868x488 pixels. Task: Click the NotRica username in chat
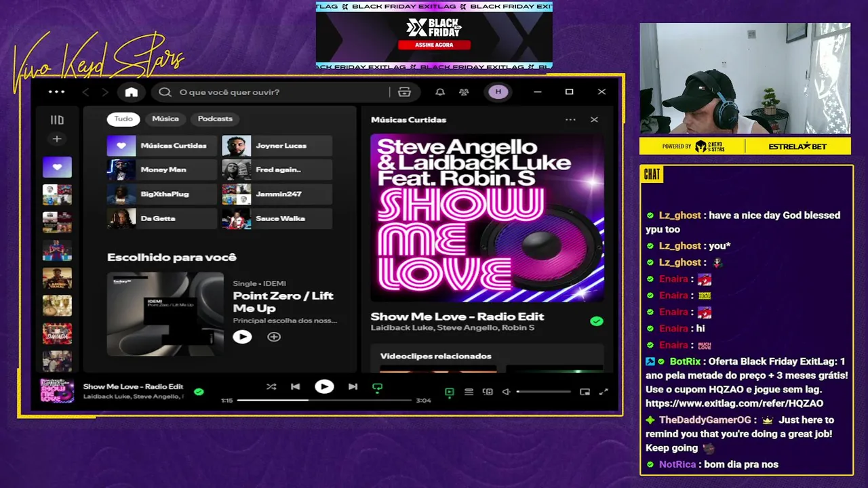point(677,464)
